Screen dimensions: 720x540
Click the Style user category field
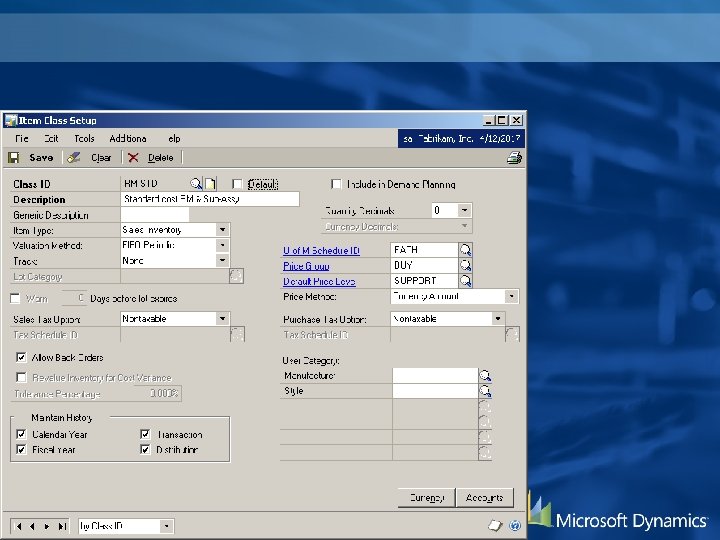coord(435,391)
